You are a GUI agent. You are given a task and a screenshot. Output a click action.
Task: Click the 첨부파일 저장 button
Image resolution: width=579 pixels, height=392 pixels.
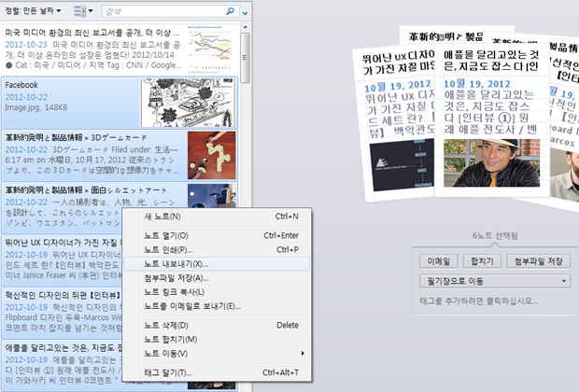pos(538,260)
